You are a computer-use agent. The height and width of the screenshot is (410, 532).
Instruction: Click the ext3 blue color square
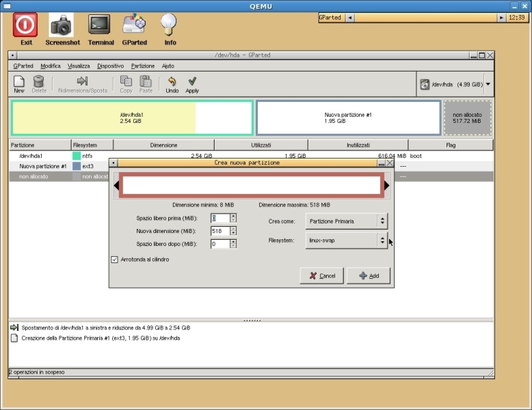tap(77, 166)
